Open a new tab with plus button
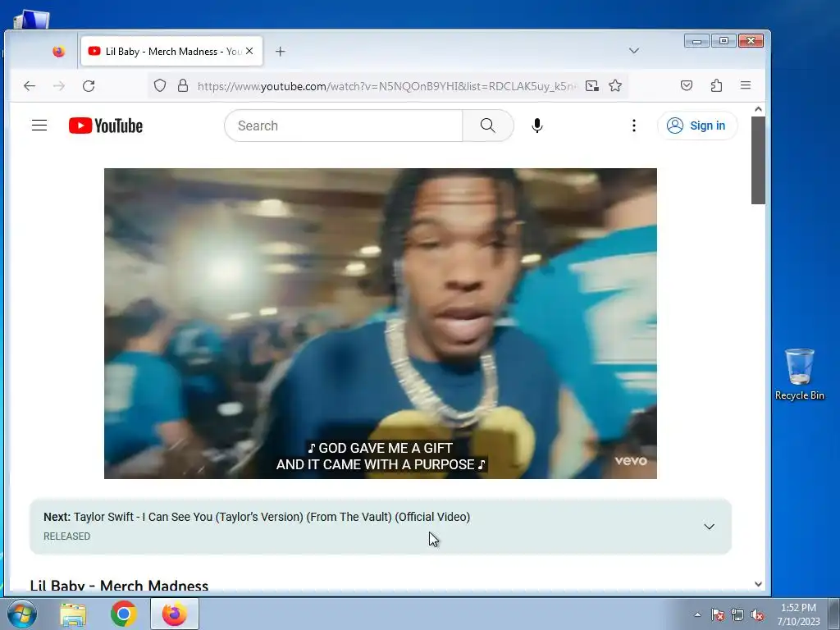840x630 pixels. (x=281, y=52)
